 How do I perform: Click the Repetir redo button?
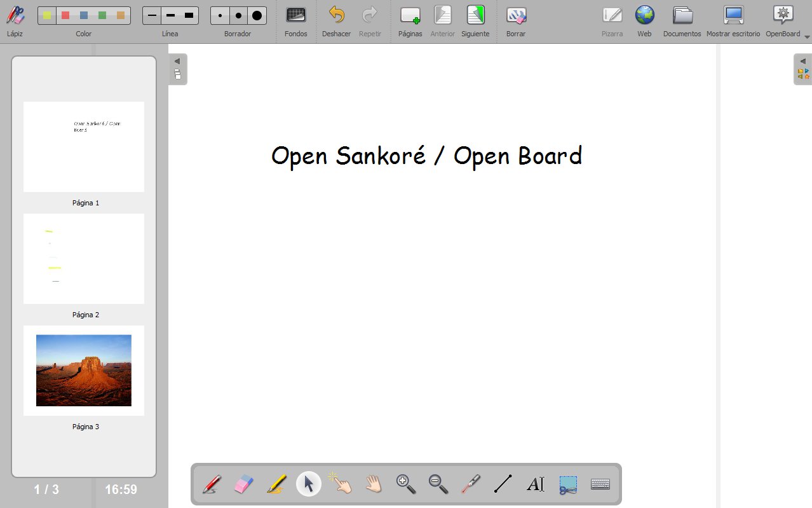(370, 21)
